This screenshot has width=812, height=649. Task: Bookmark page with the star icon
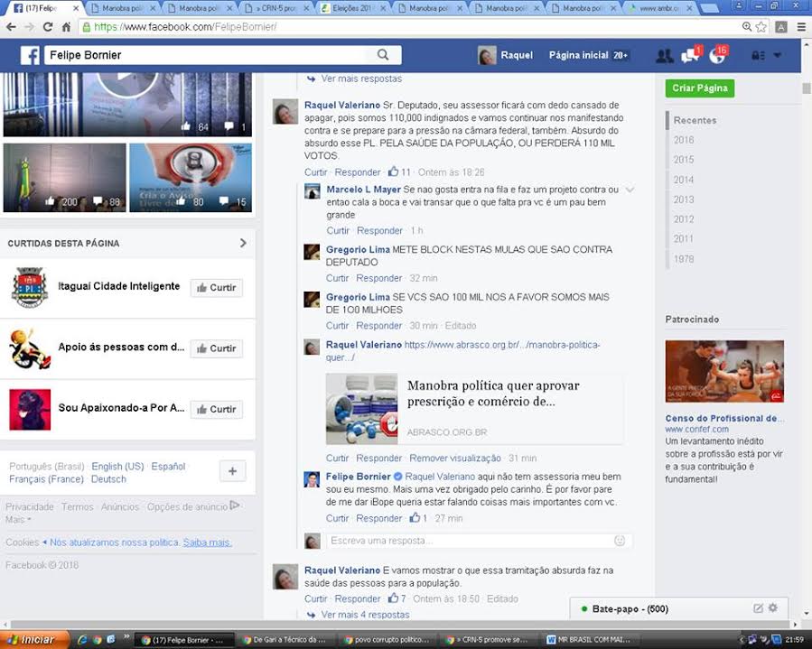tap(761, 27)
